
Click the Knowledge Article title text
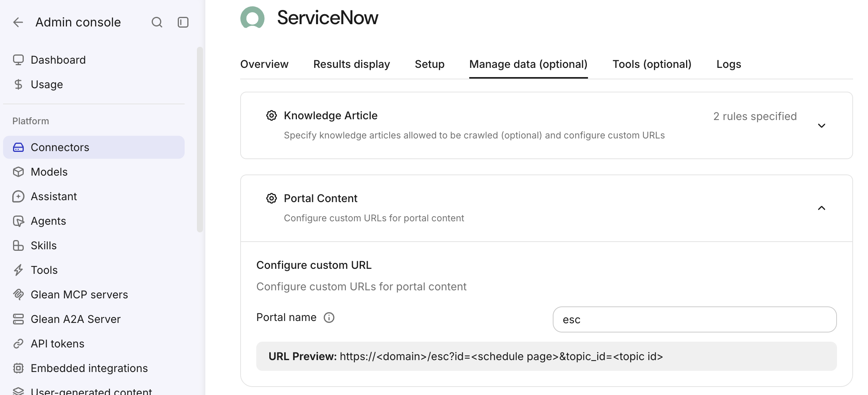331,115
